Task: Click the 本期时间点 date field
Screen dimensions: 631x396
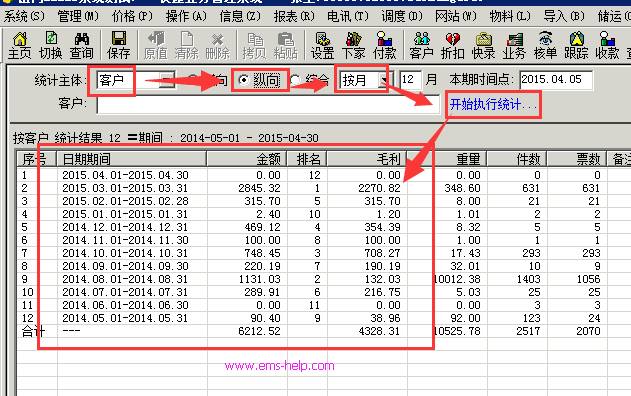Action: (x=556, y=80)
